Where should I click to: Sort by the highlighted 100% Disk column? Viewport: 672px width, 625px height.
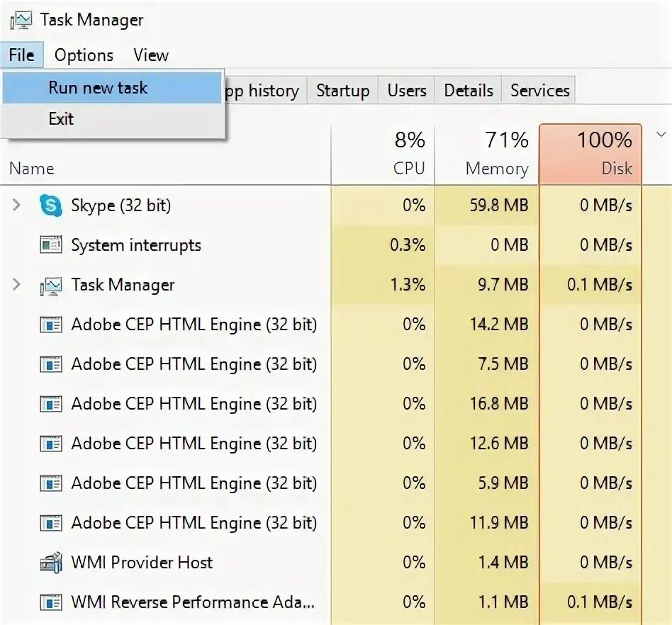click(590, 154)
